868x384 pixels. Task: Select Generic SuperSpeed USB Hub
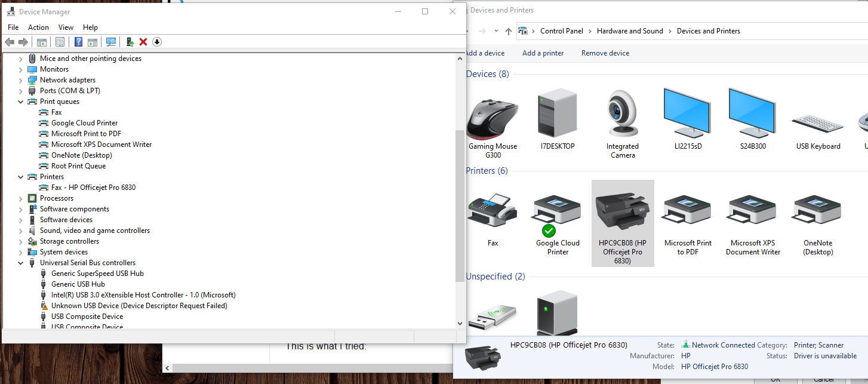click(97, 274)
